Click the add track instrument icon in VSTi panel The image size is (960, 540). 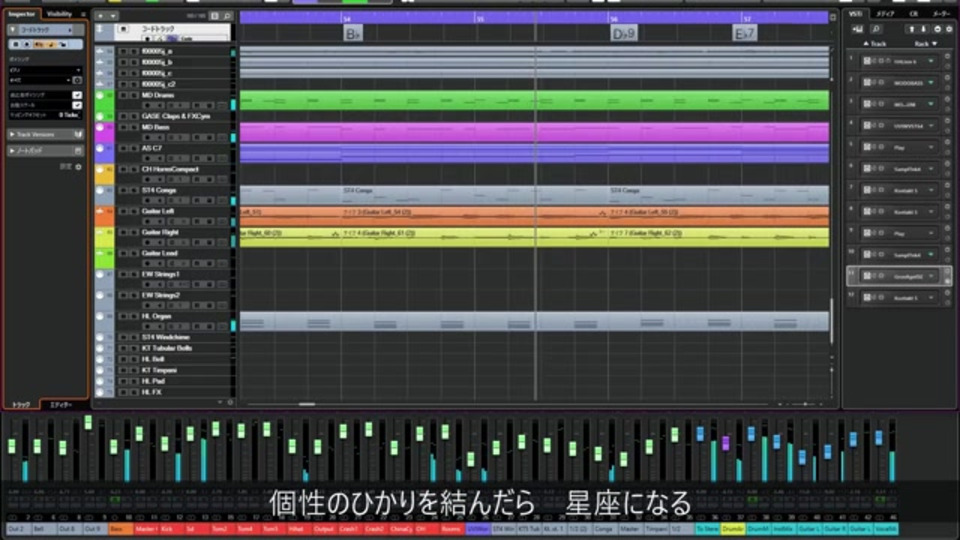pos(858,29)
